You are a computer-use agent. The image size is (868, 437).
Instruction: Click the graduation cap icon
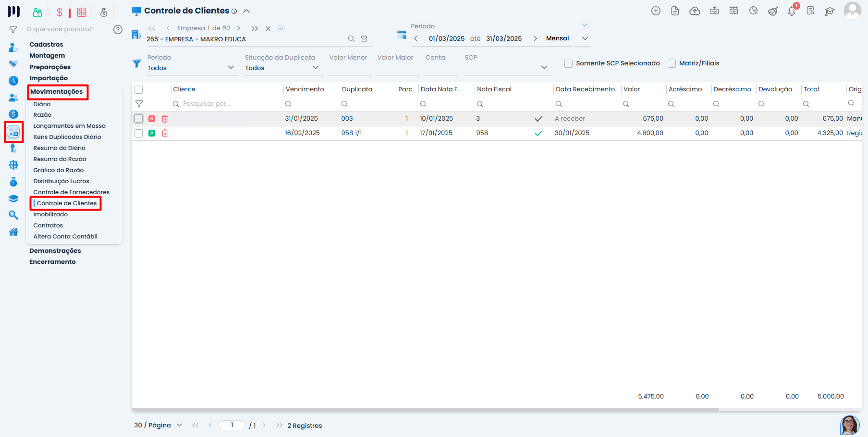pos(830,11)
